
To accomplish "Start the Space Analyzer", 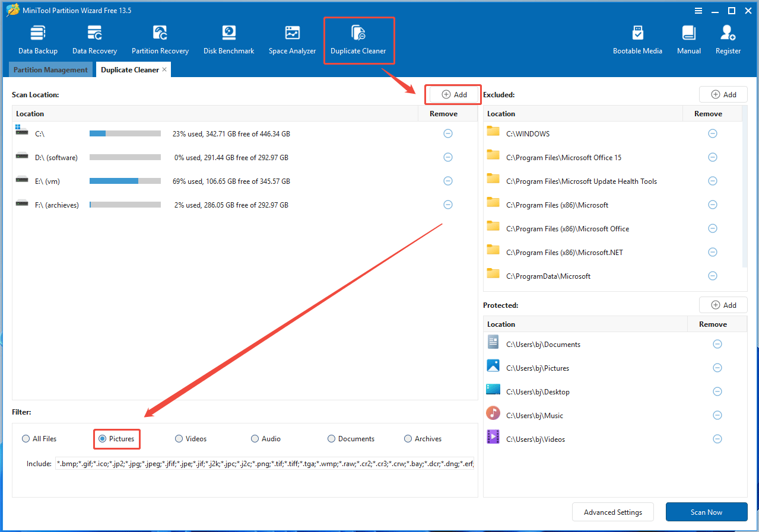I will point(292,37).
